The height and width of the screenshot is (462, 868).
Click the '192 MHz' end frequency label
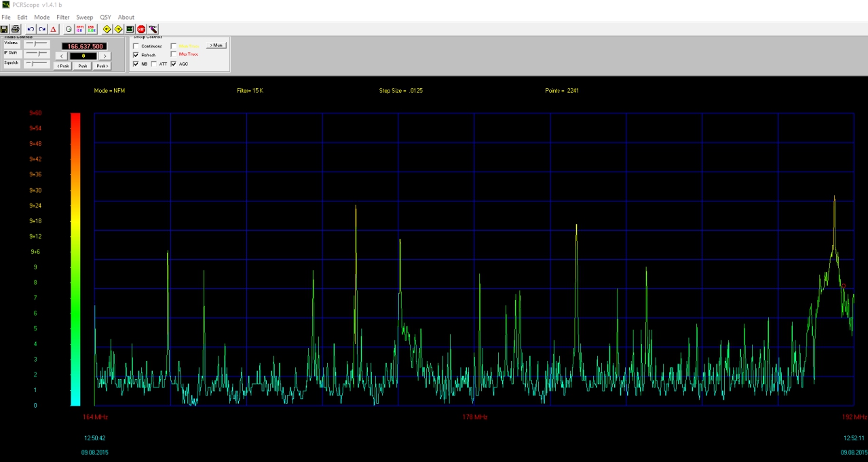pyautogui.click(x=854, y=417)
